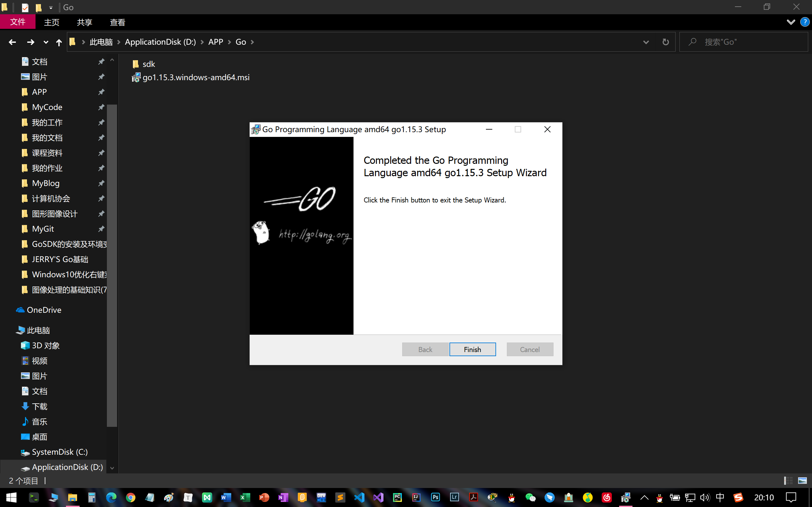Switch to large icons view in status bar
The width and height of the screenshot is (812, 507).
click(802, 480)
